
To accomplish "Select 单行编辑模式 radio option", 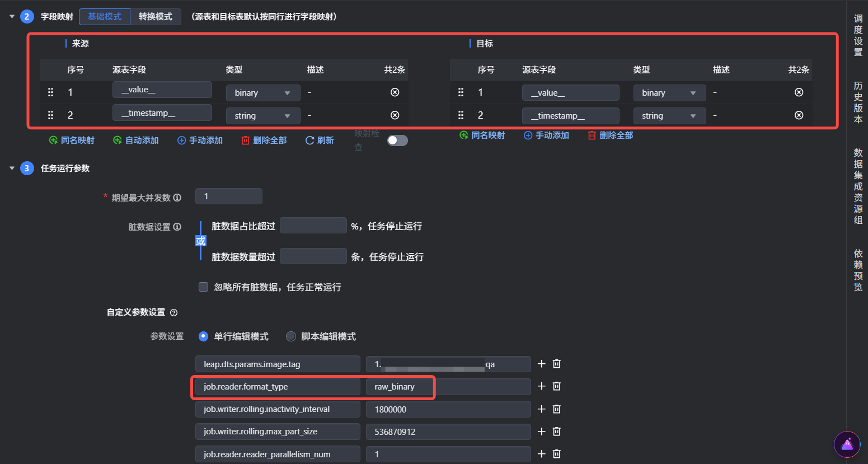I will tap(204, 336).
